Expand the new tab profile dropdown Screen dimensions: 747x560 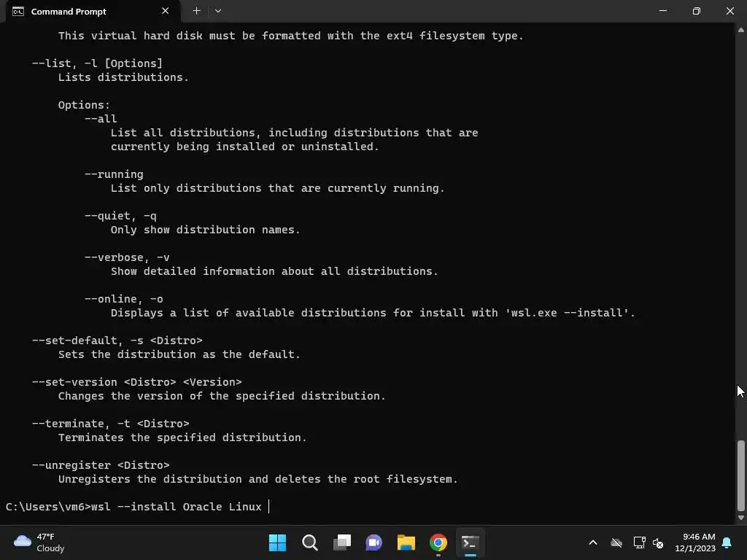[x=217, y=11]
